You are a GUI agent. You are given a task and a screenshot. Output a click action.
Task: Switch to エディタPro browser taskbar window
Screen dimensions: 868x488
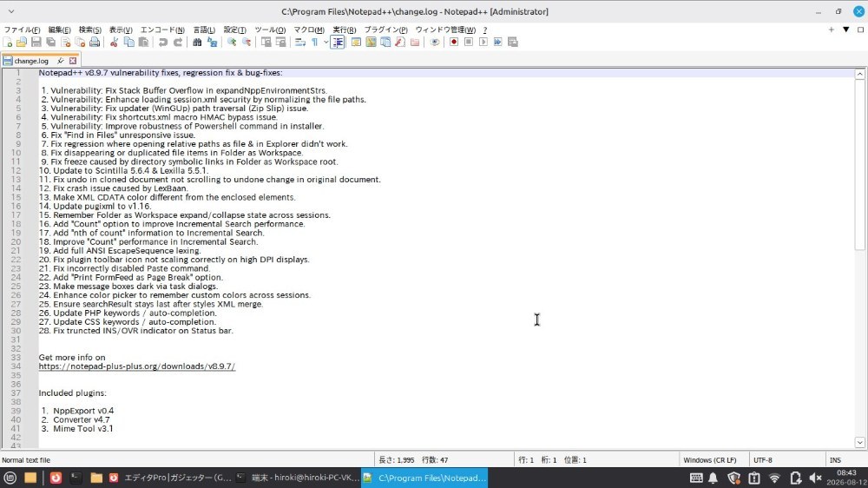(170, 478)
